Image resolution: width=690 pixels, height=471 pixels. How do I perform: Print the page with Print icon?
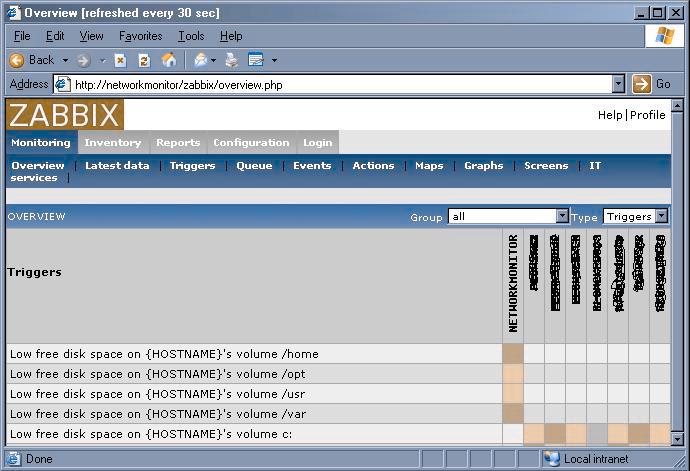(232, 60)
